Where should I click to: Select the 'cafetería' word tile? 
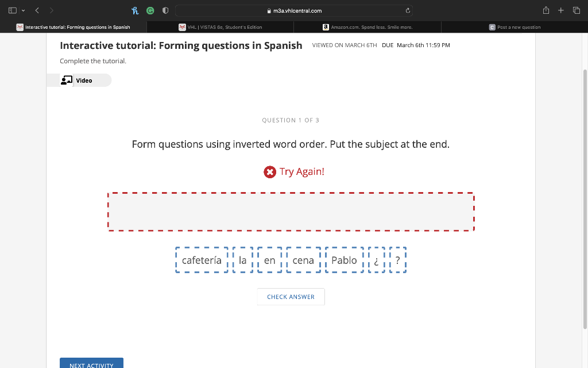(202, 260)
